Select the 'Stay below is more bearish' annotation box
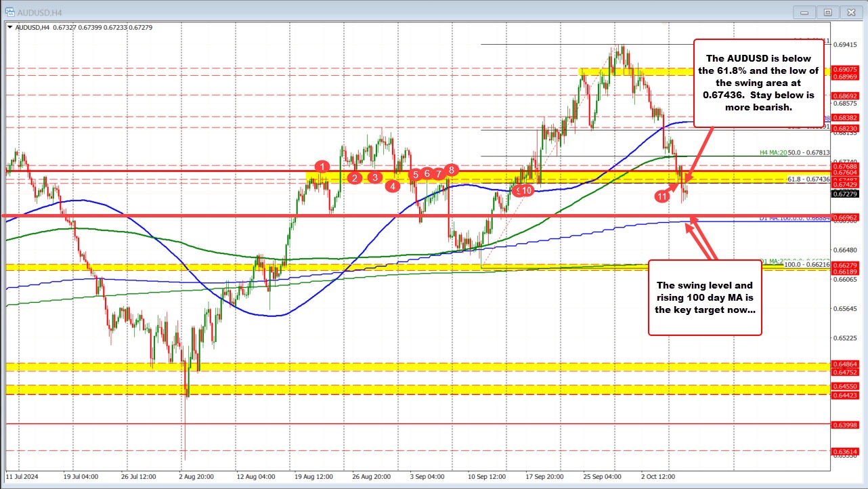Viewport: 868px width, 489px height. pos(758,81)
